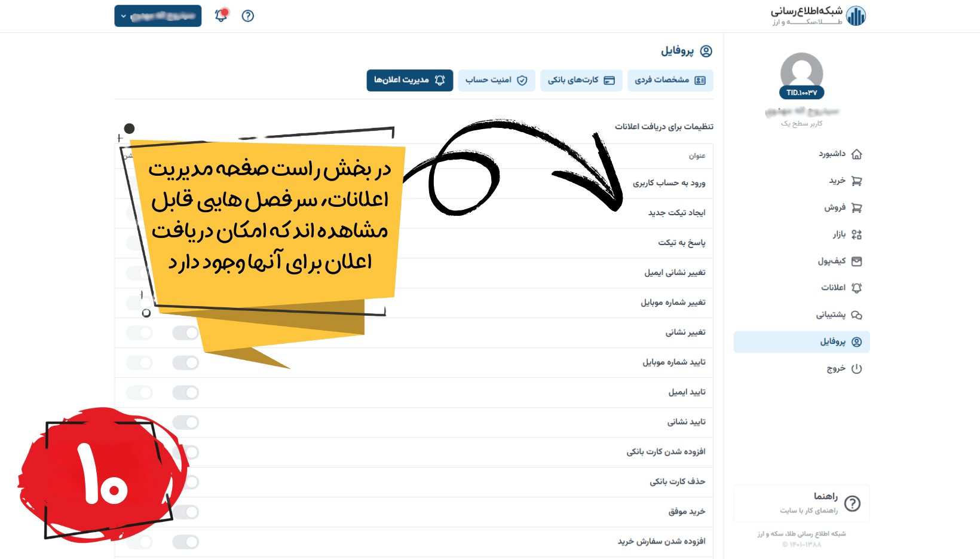Open the notifications bell in the top bar

pos(221,16)
